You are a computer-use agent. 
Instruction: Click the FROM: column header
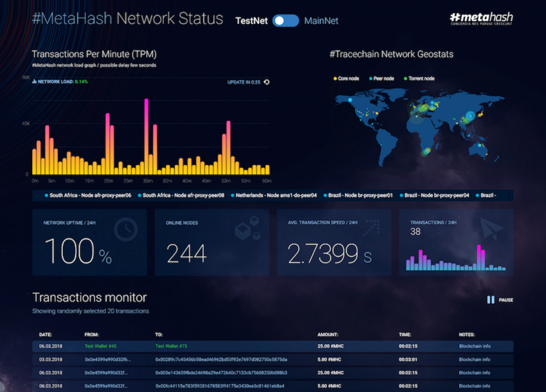click(92, 335)
